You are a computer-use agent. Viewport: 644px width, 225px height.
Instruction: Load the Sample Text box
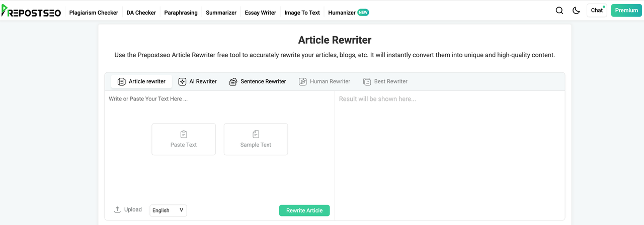pos(256,139)
